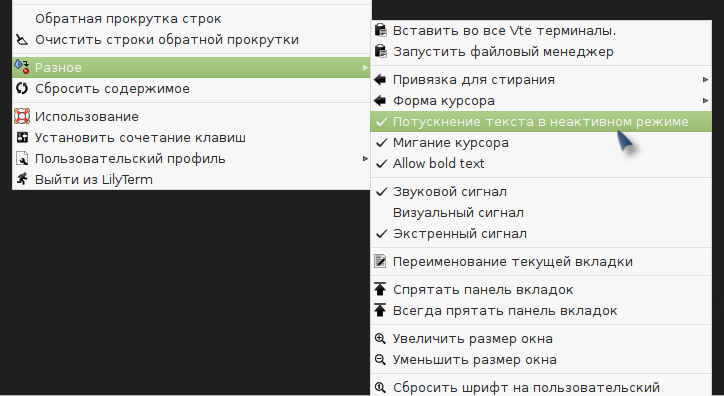The width and height of the screenshot is (724, 396).
Task: Open the Форма курсора submenu
Action: 541,100
